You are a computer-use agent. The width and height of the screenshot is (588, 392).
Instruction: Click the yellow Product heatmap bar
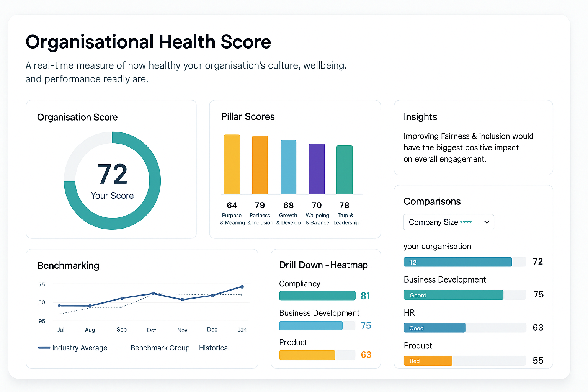(x=307, y=355)
